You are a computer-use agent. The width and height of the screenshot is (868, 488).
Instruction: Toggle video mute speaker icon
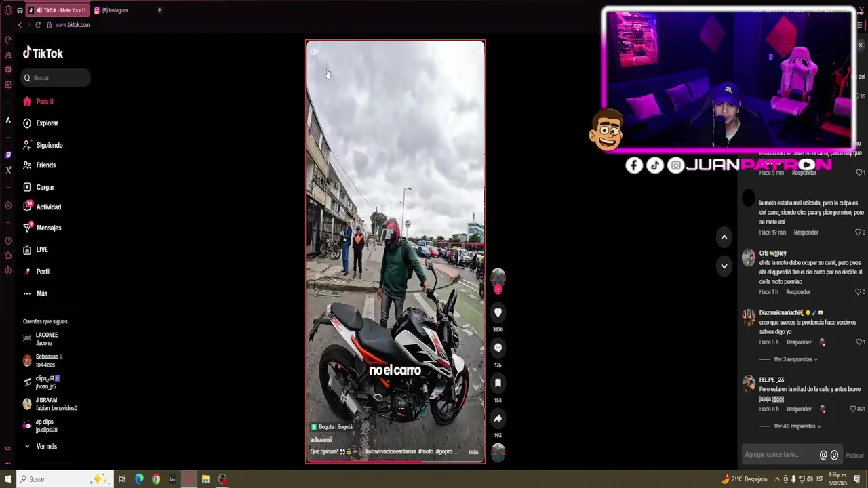click(314, 52)
